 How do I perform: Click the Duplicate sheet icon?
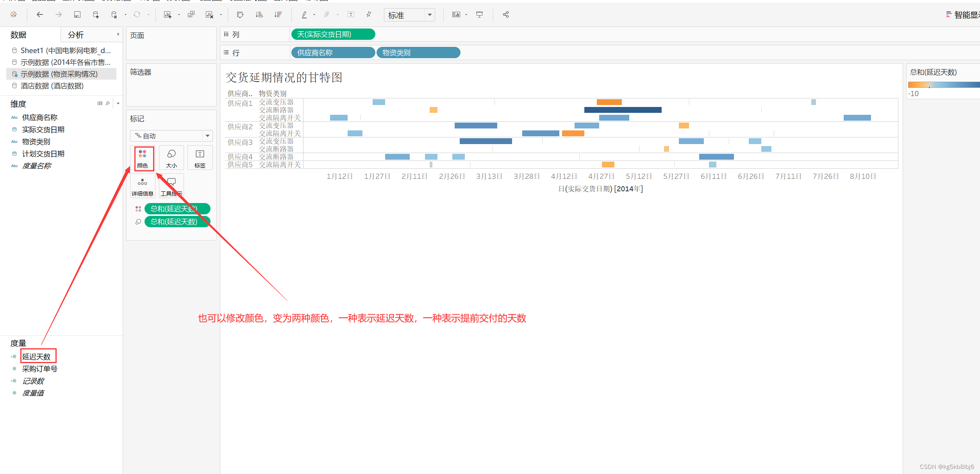point(191,14)
